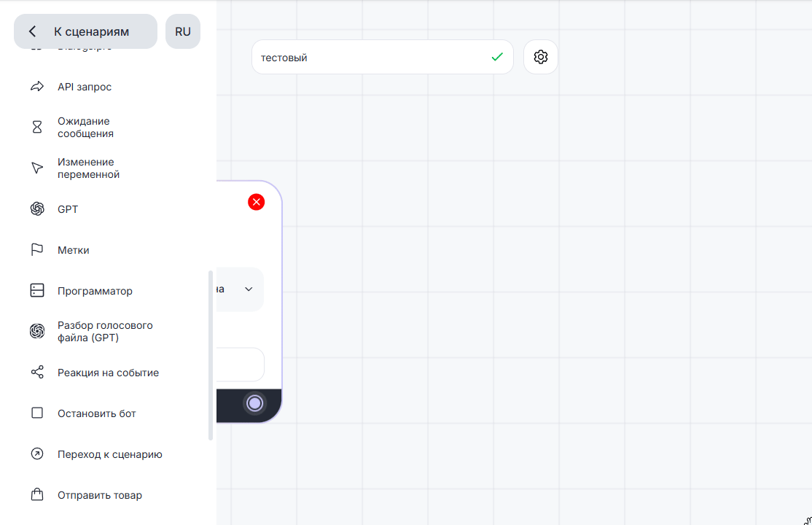Select the Изменение переменной cursor icon
The width and height of the screenshot is (812, 525).
[x=37, y=168]
